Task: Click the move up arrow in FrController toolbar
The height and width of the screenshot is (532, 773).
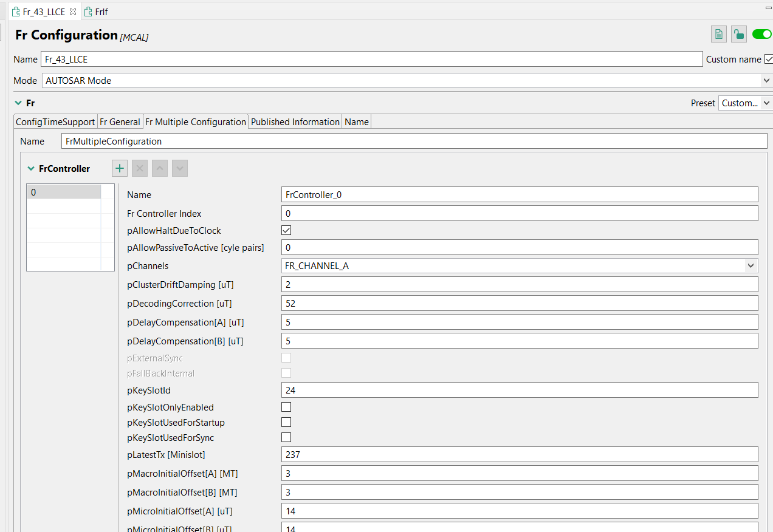Action: [x=159, y=168]
